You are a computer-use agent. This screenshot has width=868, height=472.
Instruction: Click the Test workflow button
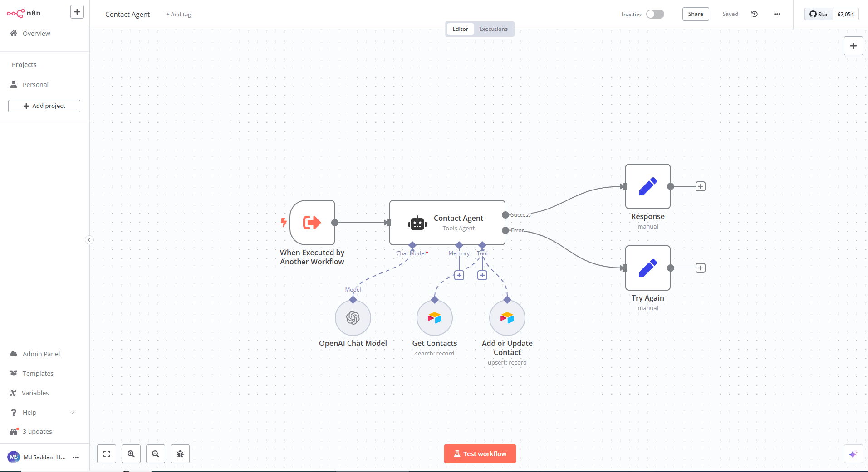pos(480,454)
